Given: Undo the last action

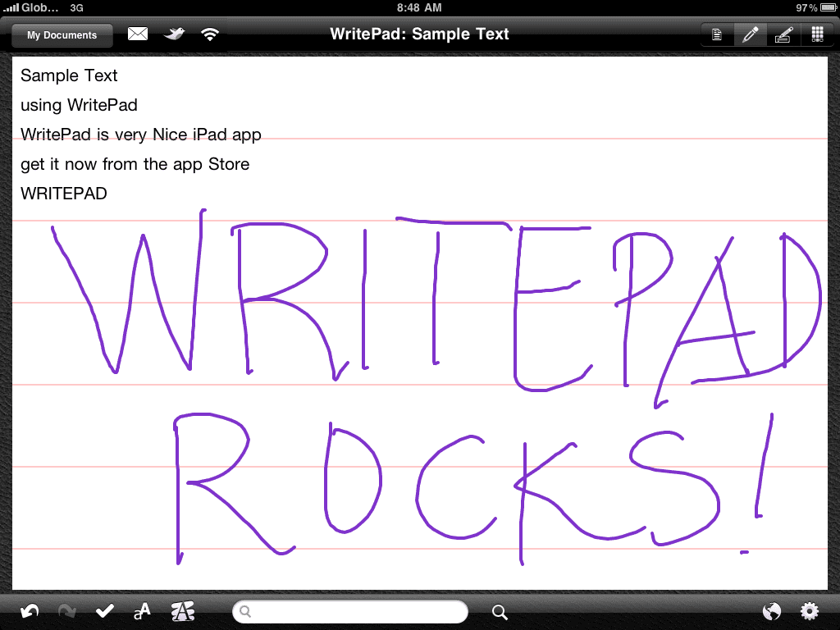Looking at the screenshot, I should 30,611.
